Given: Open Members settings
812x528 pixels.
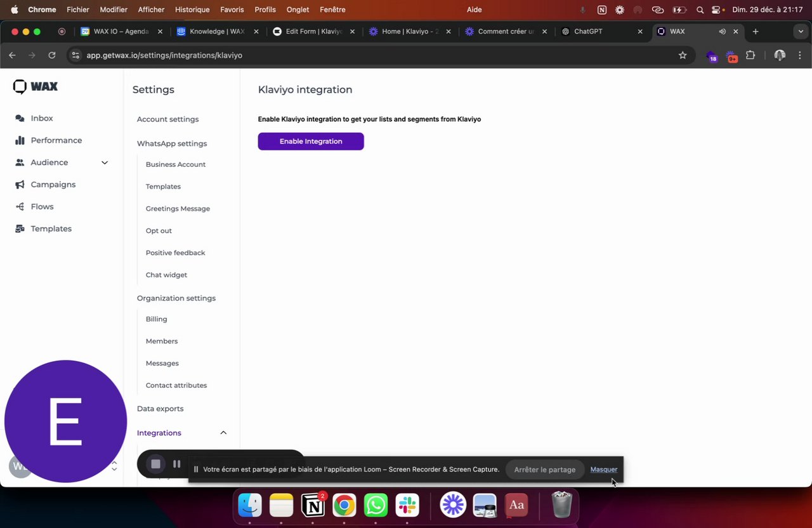Looking at the screenshot, I should pos(162,341).
